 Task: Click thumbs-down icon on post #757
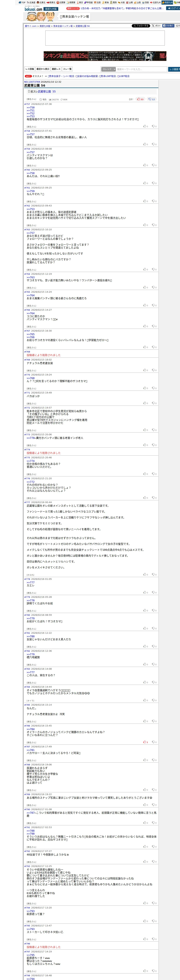click(154, 126)
